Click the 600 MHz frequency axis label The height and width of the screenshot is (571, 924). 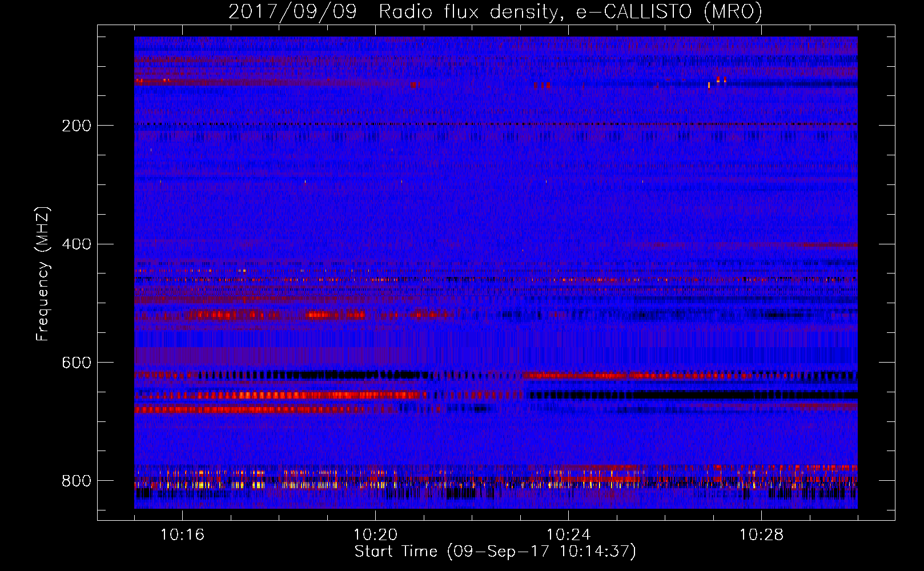76,363
